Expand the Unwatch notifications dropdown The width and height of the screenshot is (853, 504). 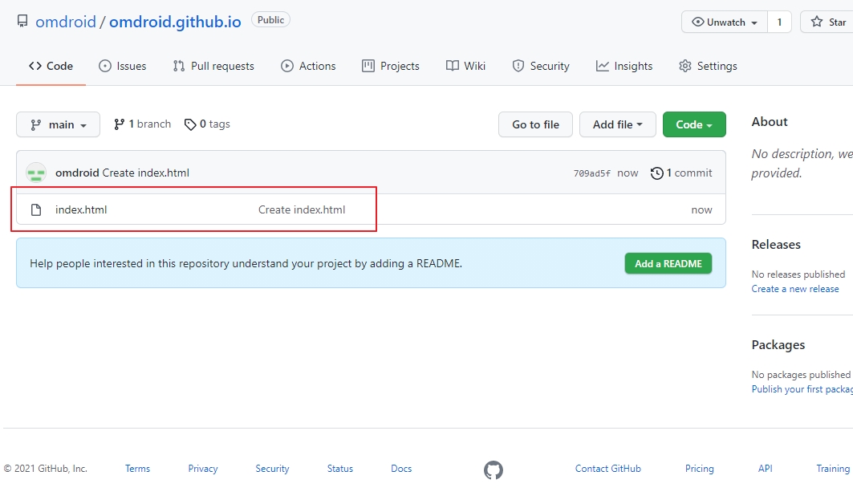pyautogui.click(x=725, y=22)
